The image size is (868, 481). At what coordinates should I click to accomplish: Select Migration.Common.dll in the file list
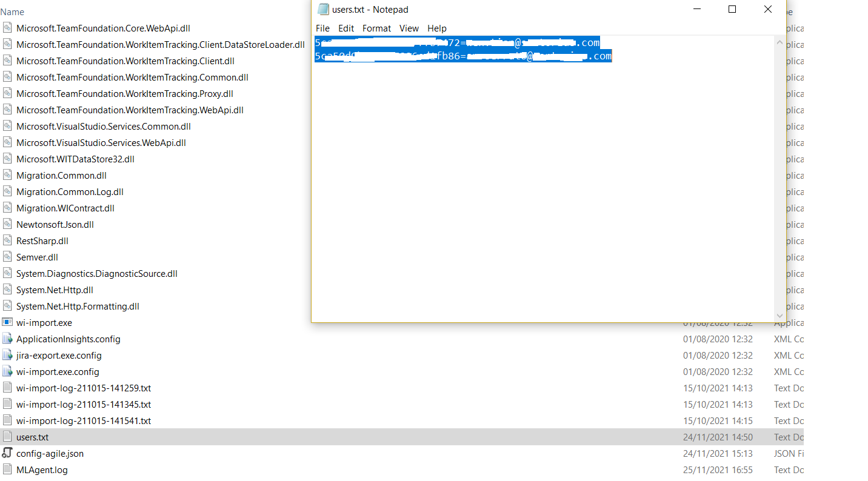coord(61,175)
